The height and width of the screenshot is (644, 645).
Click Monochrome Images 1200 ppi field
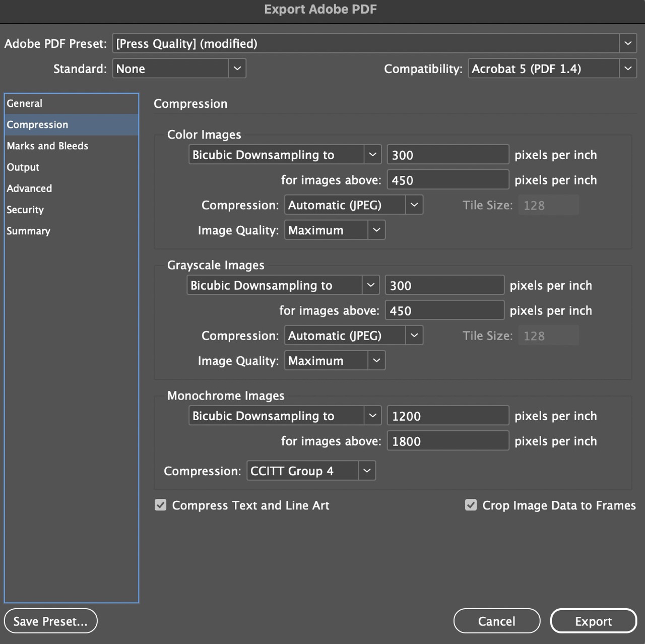coord(448,416)
